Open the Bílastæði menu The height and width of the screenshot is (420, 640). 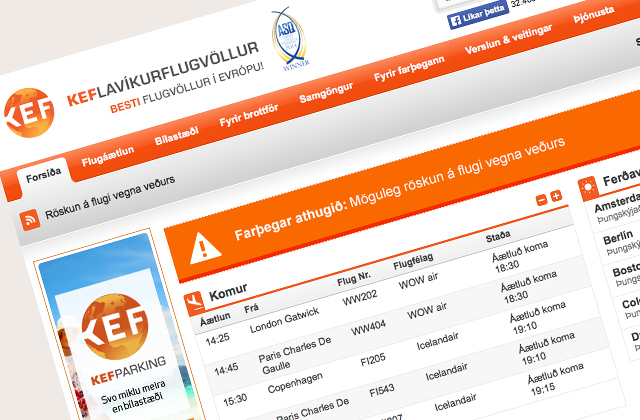click(176, 136)
